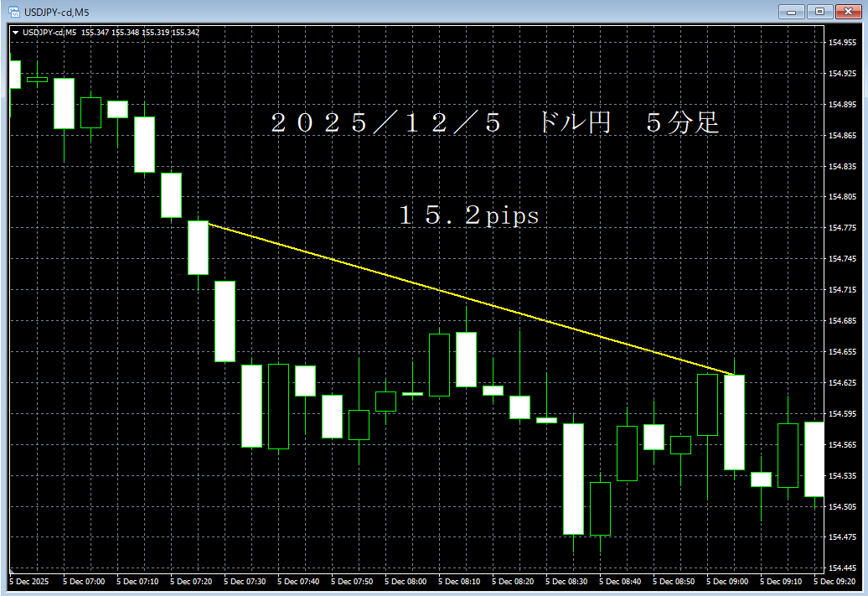Restore the chart window with the maximize button
This screenshot has height=596, width=868.
819,12
